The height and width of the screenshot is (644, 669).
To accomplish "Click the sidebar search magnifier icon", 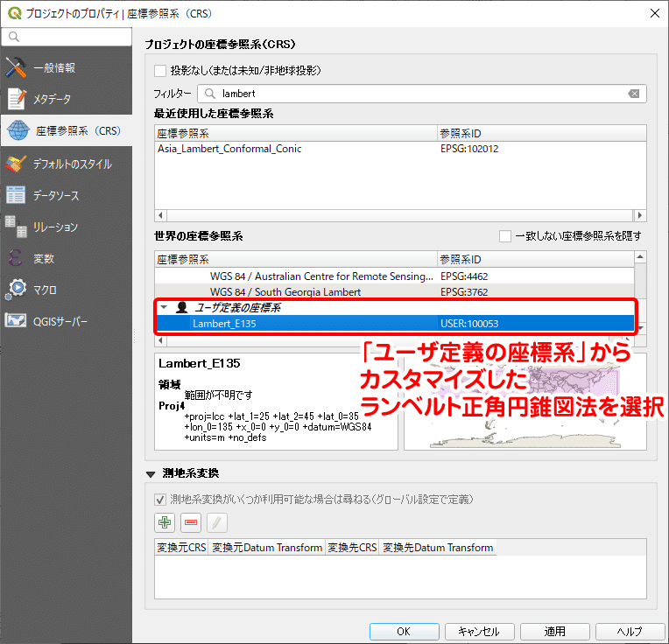I will coord(14,37).
